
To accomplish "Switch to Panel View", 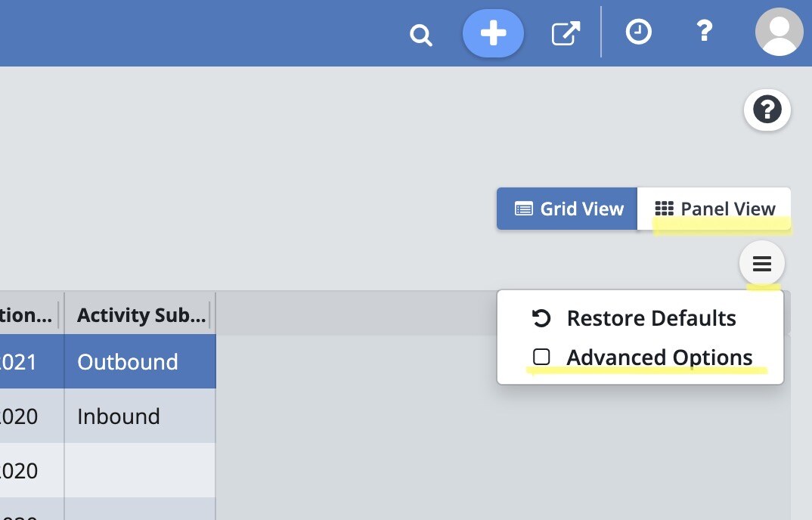I will click(714, 209).
